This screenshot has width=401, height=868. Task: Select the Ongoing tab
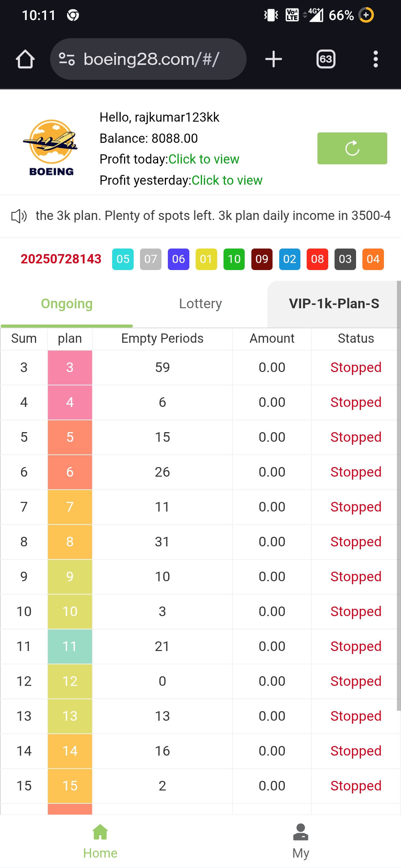[67, 304]
